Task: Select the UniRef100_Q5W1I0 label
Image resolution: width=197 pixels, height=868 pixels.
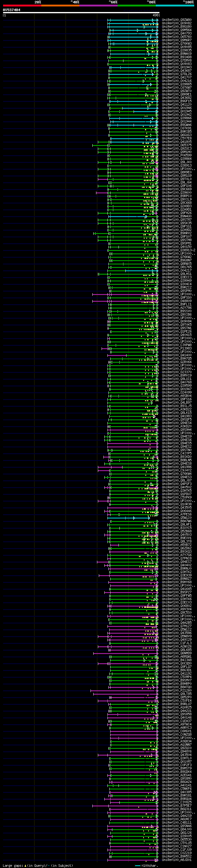Action: coord(176,518)
